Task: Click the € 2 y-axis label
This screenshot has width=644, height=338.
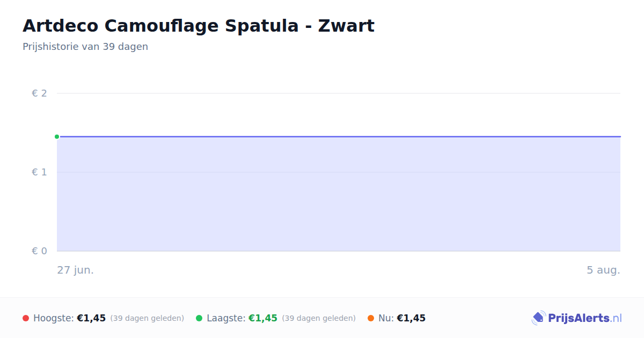Action: click(x=39, y=93)
